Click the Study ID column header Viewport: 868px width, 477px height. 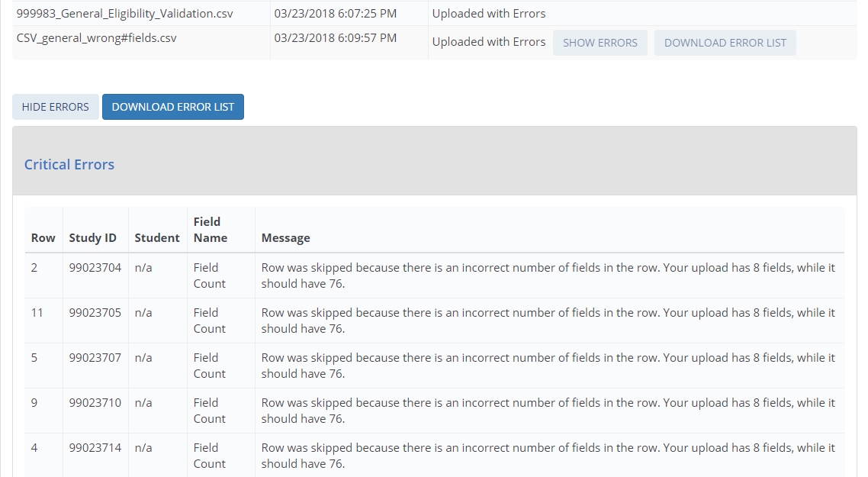pos(92,238)
